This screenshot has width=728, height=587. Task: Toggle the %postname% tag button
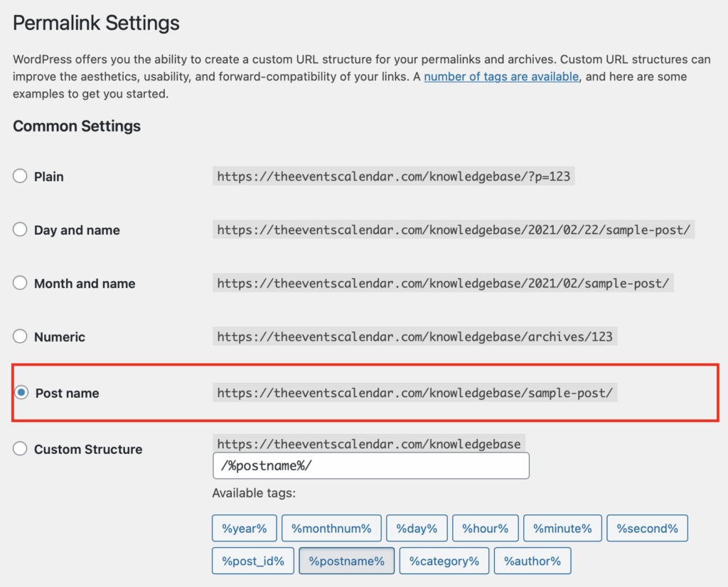(346, 561)
